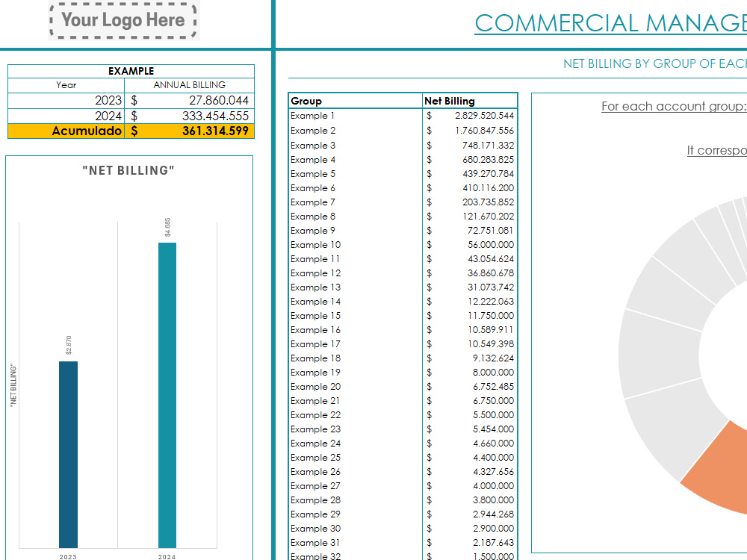Select the 121.670.202 value cell

click(470, 217)
